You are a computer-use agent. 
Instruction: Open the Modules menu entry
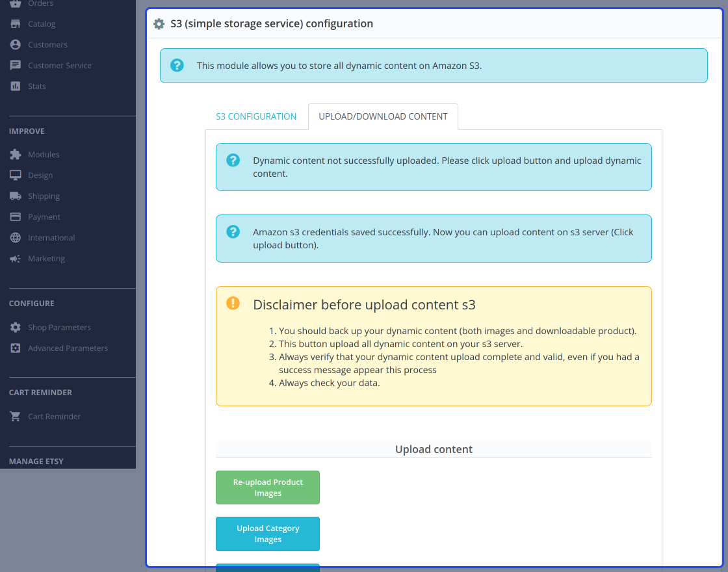[44, 155]
